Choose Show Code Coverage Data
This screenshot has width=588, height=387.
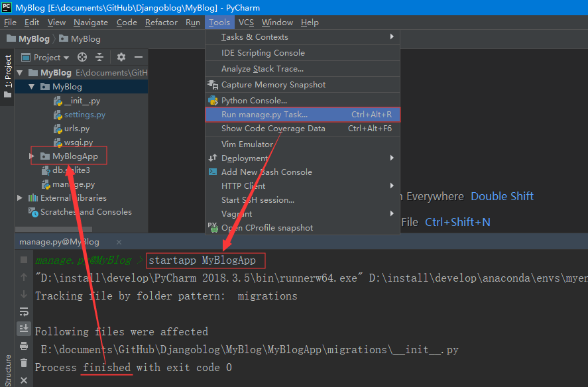coord(303,129)
